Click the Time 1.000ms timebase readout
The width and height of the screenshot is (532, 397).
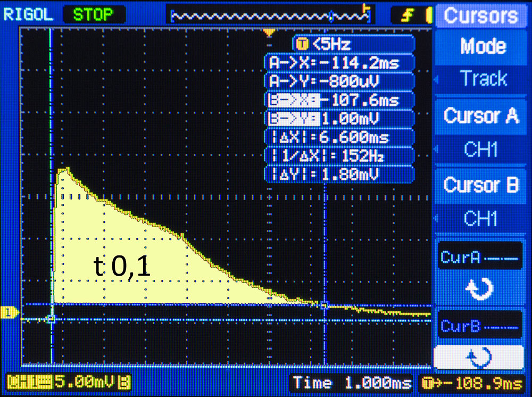point(352,383)
